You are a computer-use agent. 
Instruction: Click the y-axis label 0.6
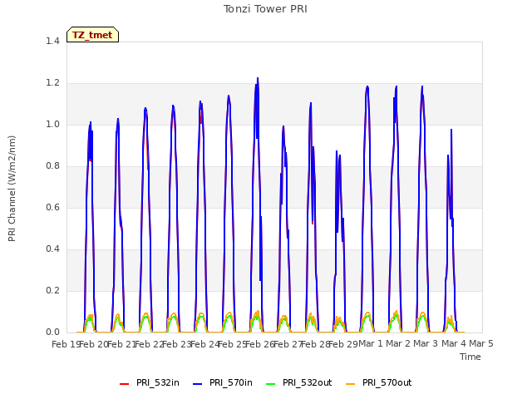52,207
